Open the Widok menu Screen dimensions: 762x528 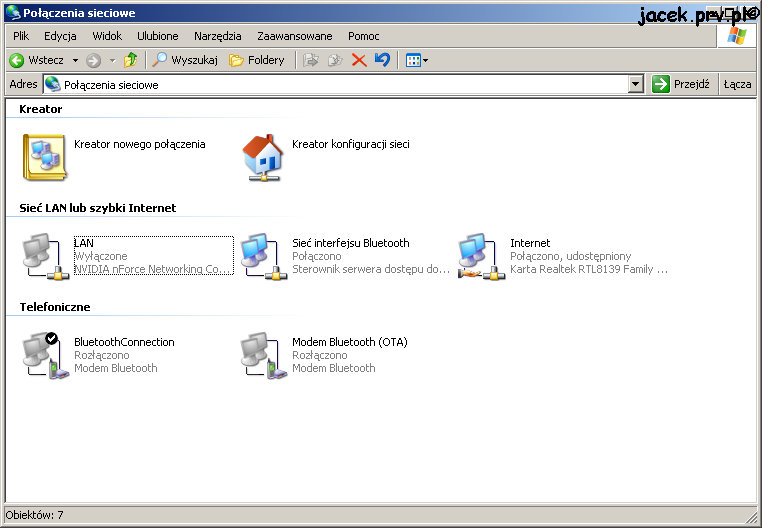[x=107, y=36]
